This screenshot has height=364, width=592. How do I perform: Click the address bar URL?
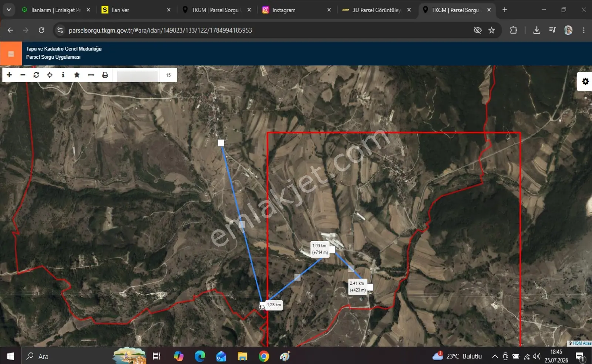tap(160, 30)
